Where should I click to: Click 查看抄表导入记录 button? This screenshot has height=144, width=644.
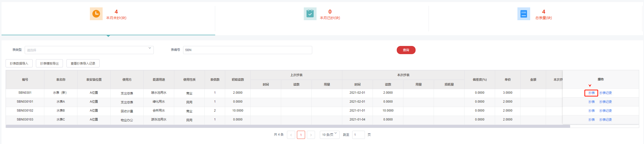coord(83,63)
